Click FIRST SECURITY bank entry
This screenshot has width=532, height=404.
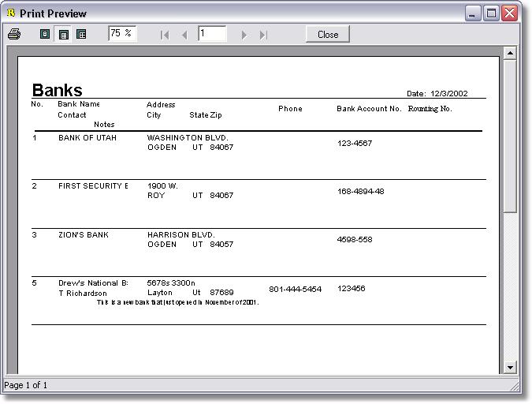click(93, 186)
